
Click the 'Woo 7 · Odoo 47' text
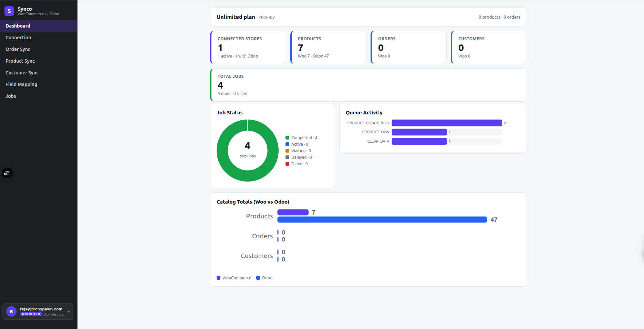(x=313, y=56)
